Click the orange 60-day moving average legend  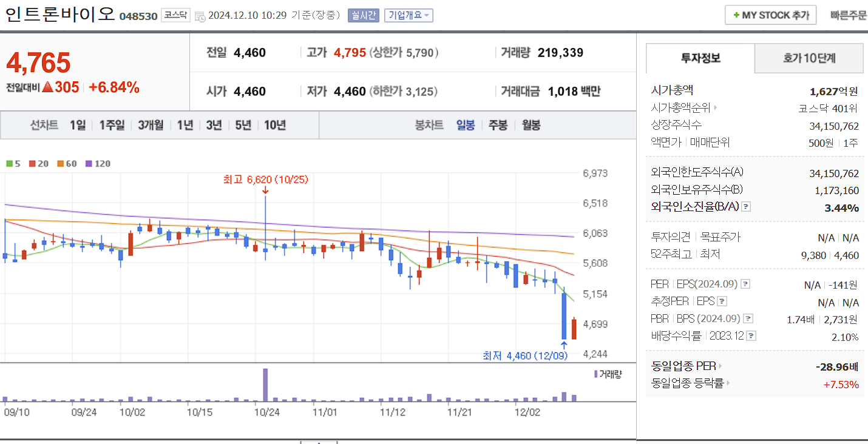point(67,164)
